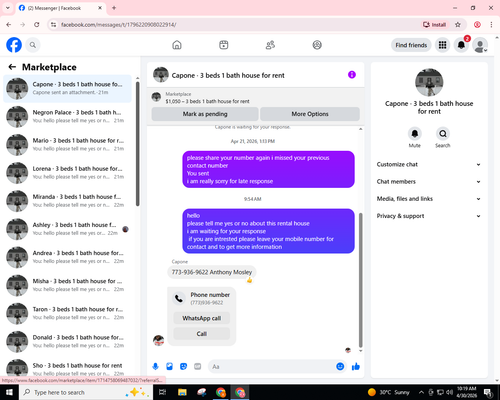Click Capone profile picture in right panel
The width and height of the screenshot is (500, 400).
click(429, 82)
